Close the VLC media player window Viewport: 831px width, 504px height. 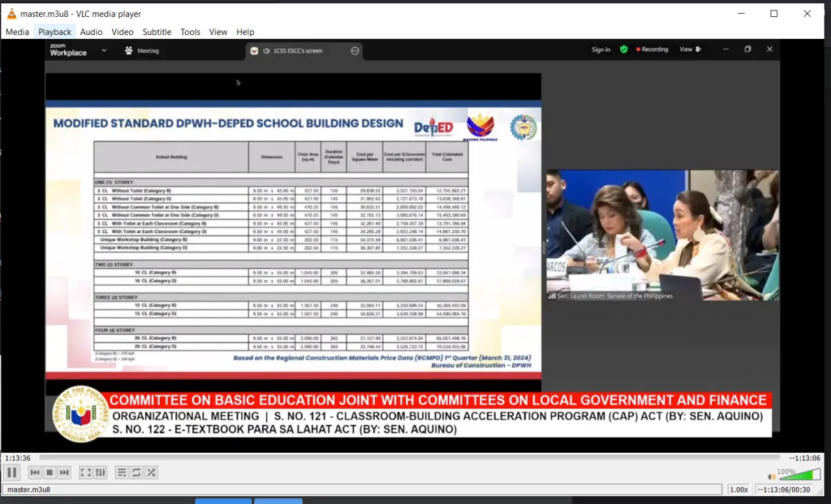coord(807,14)
